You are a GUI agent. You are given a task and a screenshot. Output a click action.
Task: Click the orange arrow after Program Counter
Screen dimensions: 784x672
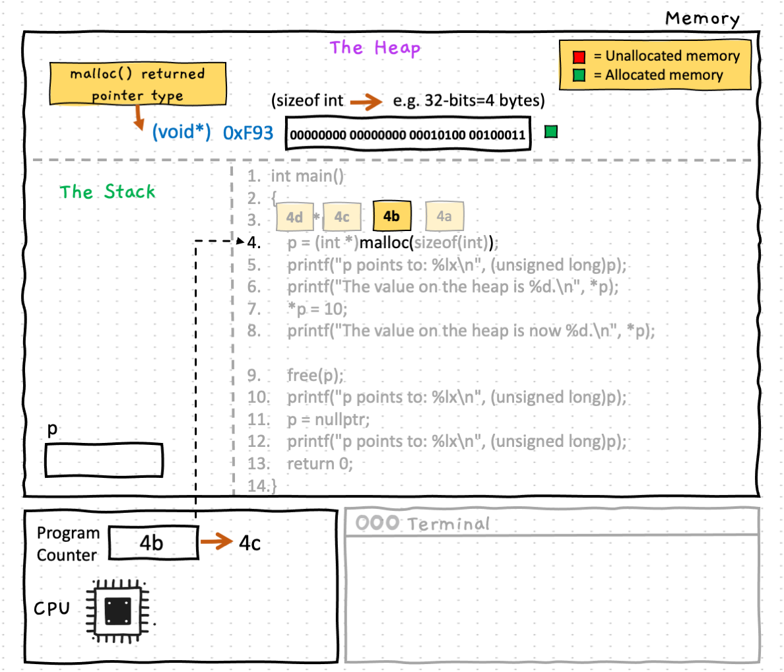216,541
